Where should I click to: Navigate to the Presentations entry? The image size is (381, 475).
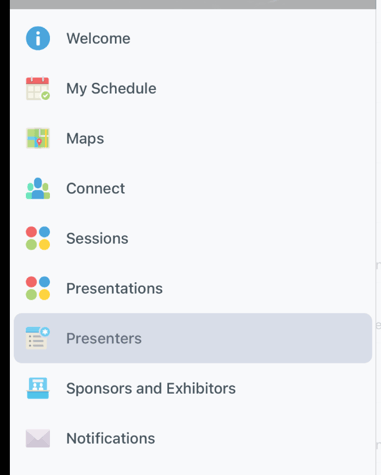(x=114, y=288)
